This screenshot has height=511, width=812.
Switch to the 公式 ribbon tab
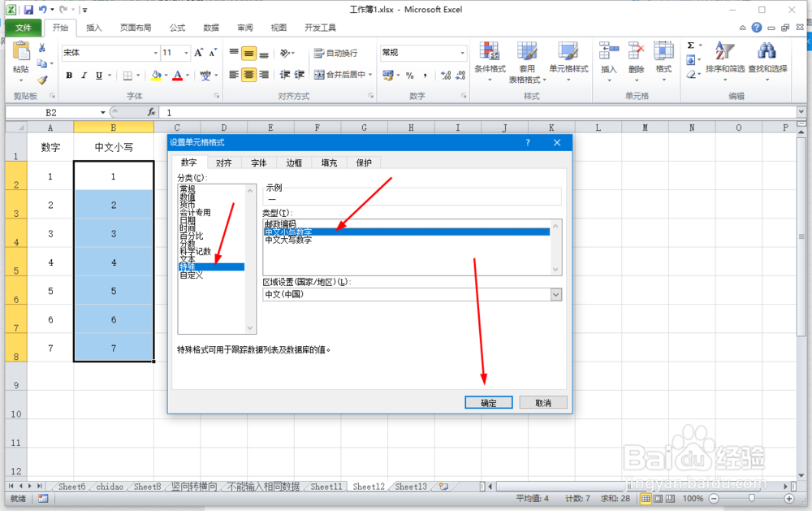click(x=177, y=28)
